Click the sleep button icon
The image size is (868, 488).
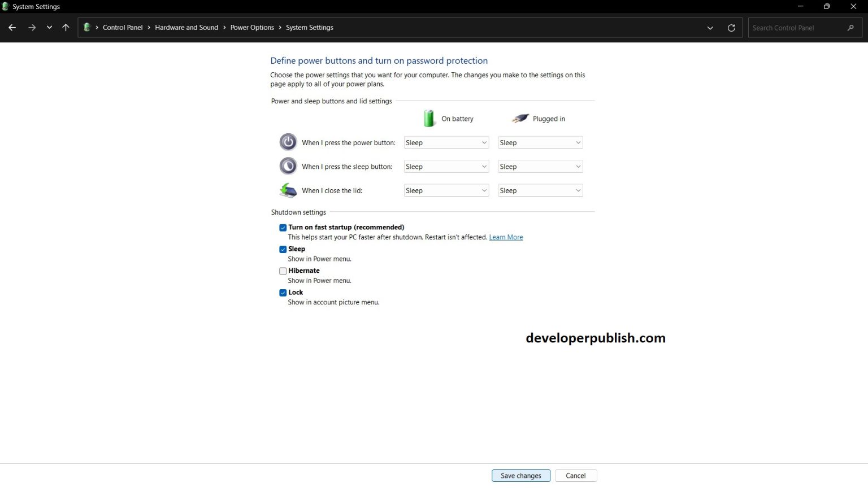(288, 166)
